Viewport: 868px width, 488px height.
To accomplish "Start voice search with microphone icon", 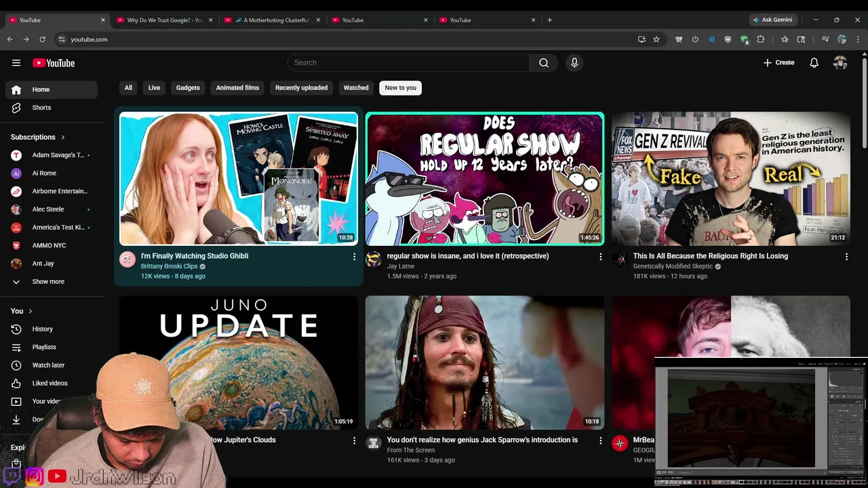I will (x=574, y=63).
